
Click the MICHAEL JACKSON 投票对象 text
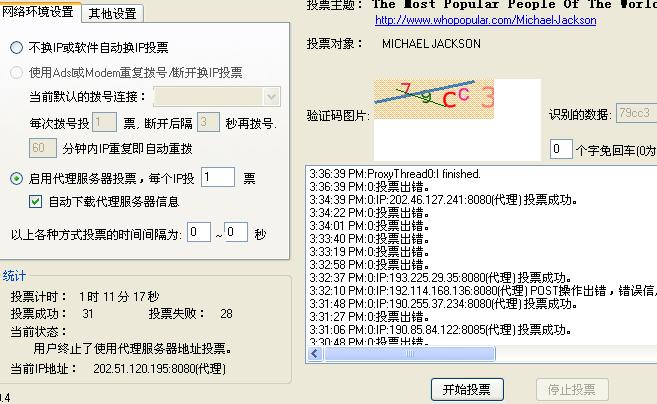(431, 44)
